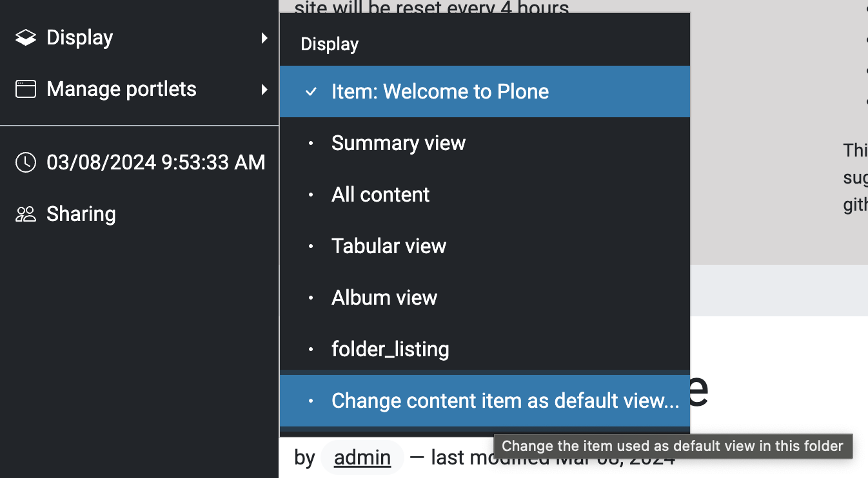Choose the Summary view option
Screen dimensions: 868x478
click(x=485, y=143)
